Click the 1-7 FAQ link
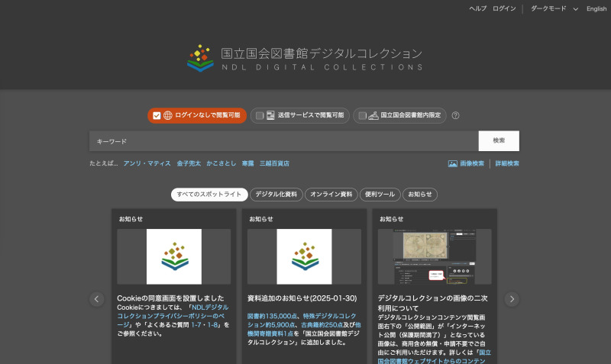This screenshot has height=364, width=611. pyautogui.click(x=197, y=324)
